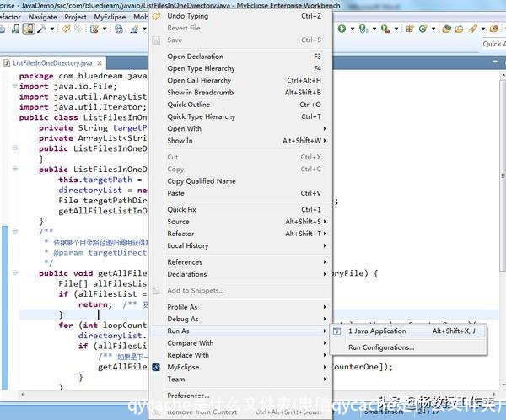Click Quick Fix in context menu
The image size is (506, 420).
pyautogui.click(x=181, y=210)
